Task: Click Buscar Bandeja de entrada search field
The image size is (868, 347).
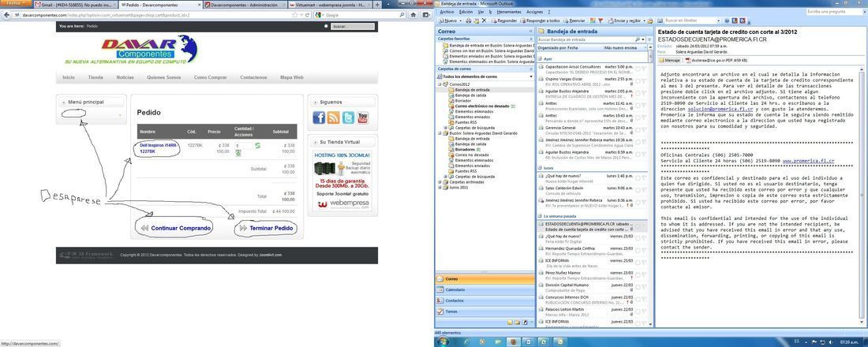Action: point(586,40)
